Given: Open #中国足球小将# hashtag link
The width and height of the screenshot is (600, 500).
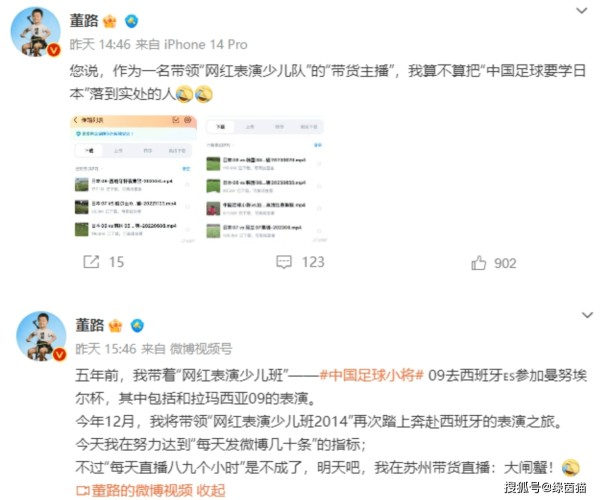Looking at the screenshot, I should pos(371,375).
